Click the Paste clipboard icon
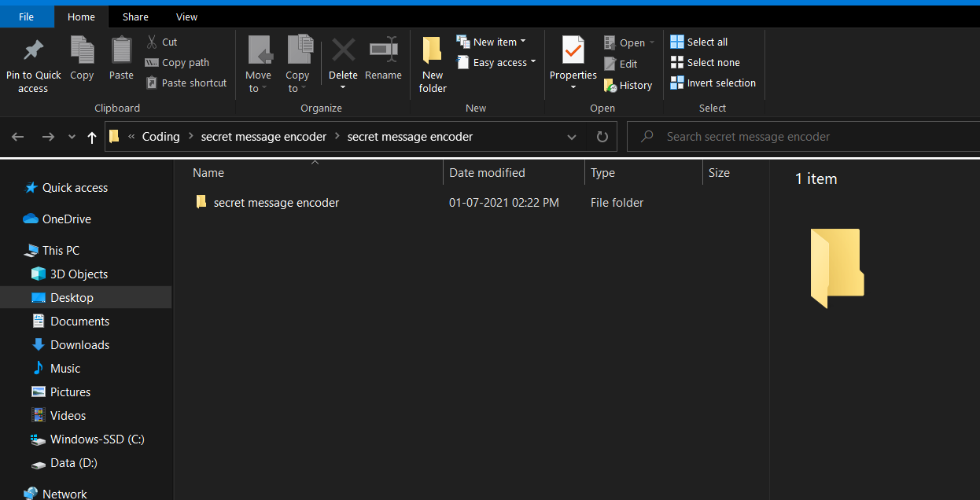 pos(121,51)
